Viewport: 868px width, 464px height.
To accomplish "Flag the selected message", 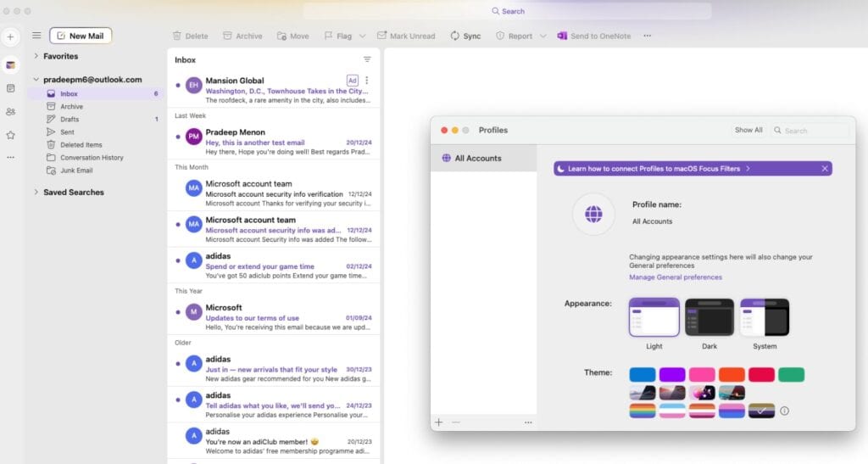I will (x=337, y=36).
